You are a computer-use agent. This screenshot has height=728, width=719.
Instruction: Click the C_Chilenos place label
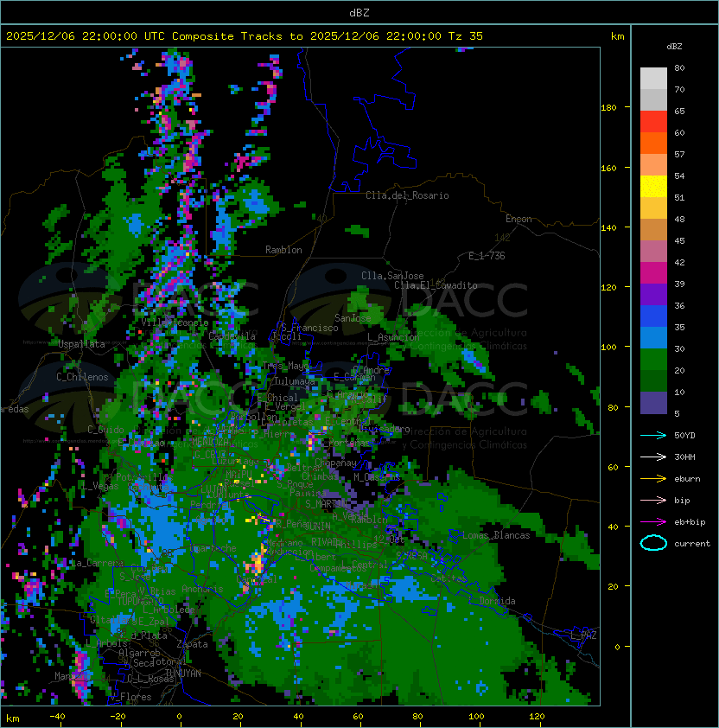(82, 377)
